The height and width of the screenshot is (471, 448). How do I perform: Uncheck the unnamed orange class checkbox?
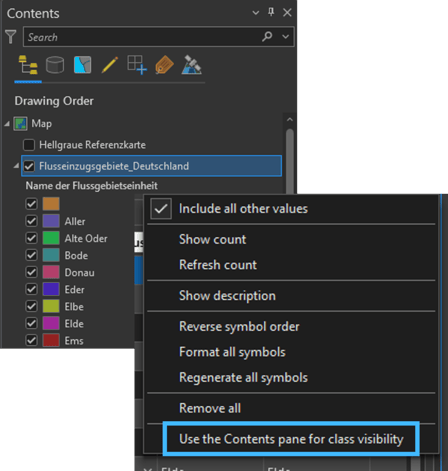coord(32,204)
